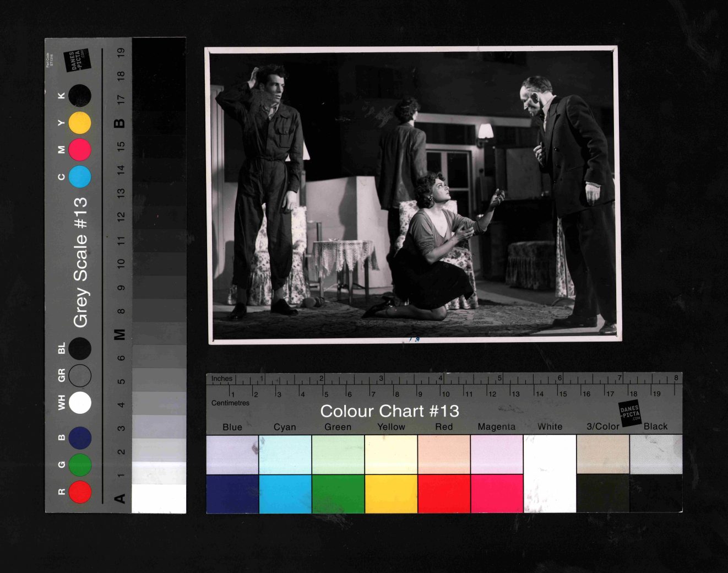Select the magenta circle labeled M

(80, 149)
